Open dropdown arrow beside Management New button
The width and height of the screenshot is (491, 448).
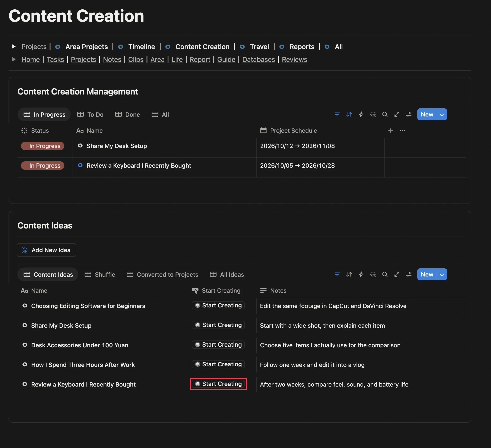[442, 114]
